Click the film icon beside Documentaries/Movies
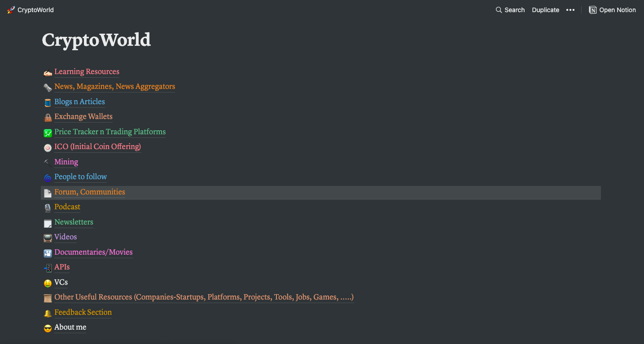The height and width of the screenshot is (344, 644). click(48, 253)
